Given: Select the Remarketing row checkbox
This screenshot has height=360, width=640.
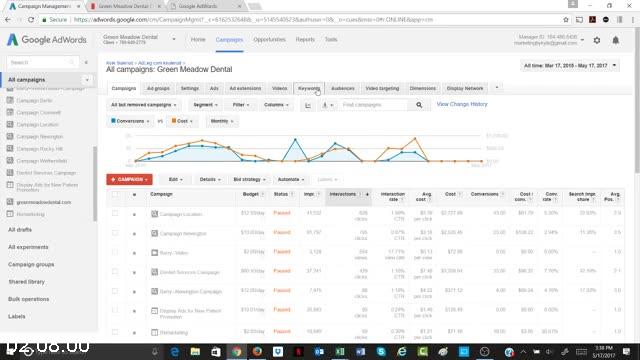Looking at the screenshot, I should tap(115, 332).
